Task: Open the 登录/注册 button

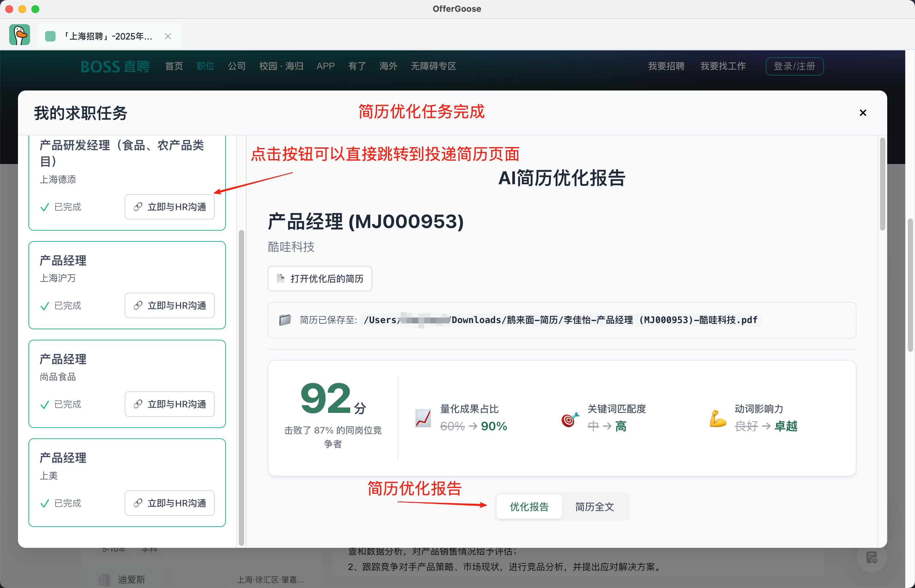Action: (794, 66)
